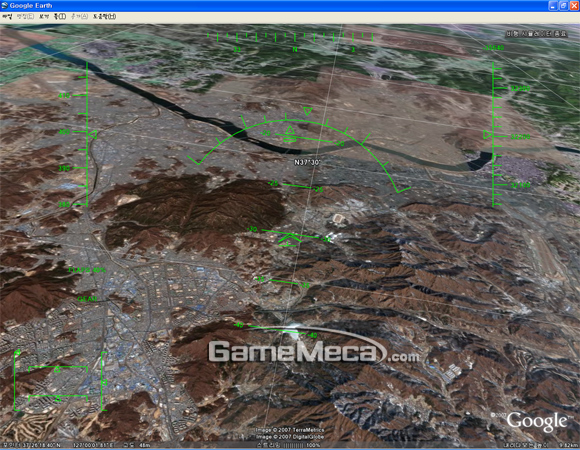Click the 33 marker on heading tape
580x450 pixels.
point(237,49)
